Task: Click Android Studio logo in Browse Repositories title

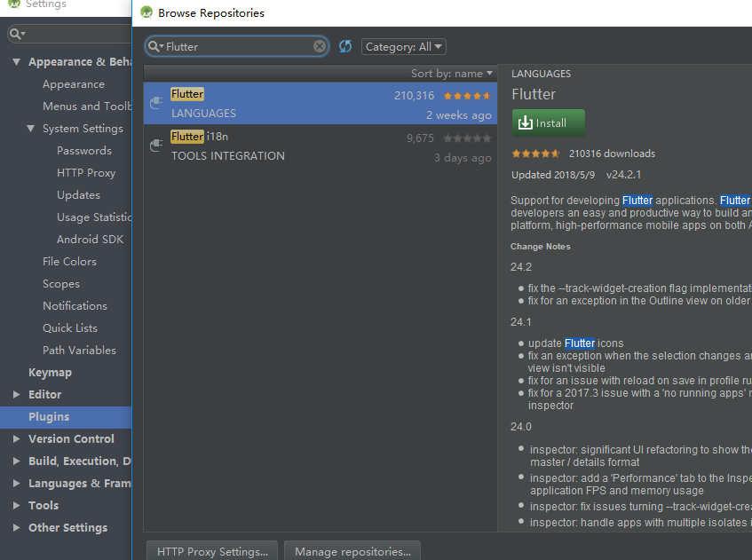Action: tap(146, 13)
